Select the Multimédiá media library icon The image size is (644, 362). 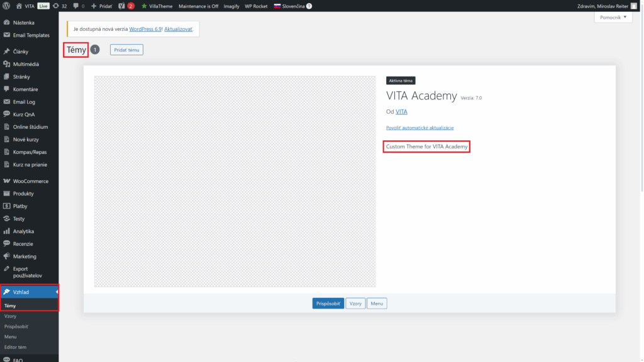[x=7, y=63]
